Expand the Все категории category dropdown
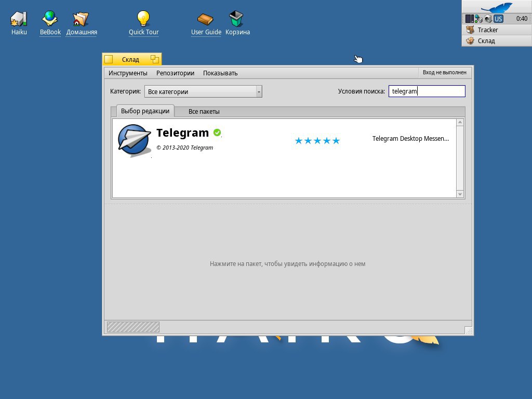The image size is (532, 399). [x=203, y=91]
